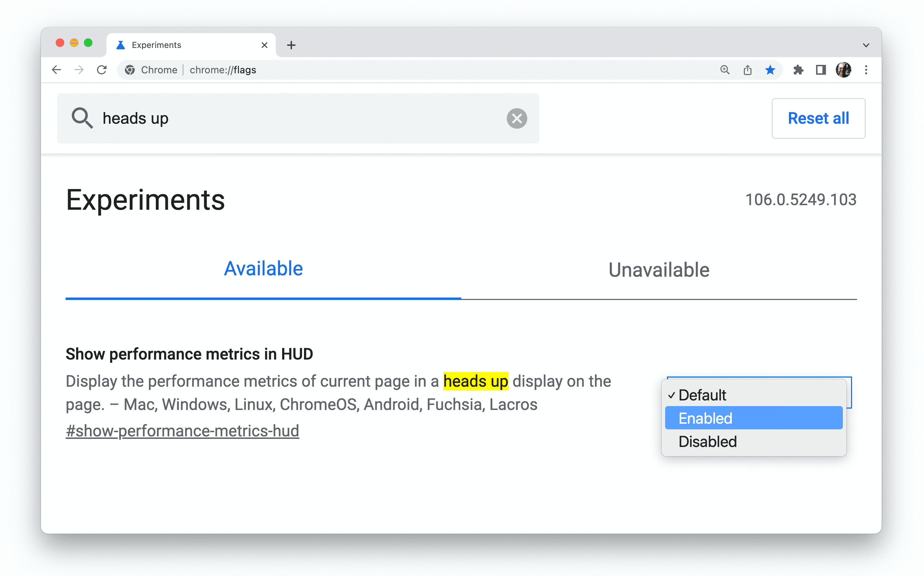Go back using the back arrow icon
Image resolution: width=924 pixels, height=576 pixels.
57,71
